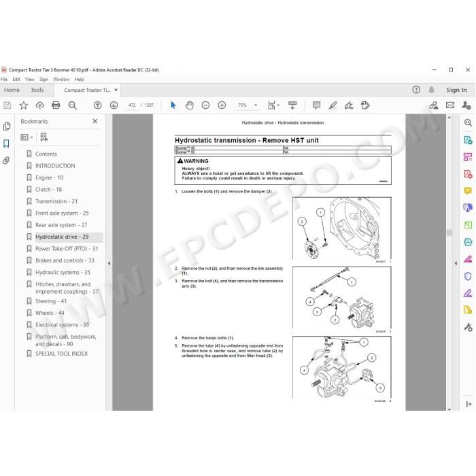
Task: Add document to starred with star icon
Action: click(23, 105)
